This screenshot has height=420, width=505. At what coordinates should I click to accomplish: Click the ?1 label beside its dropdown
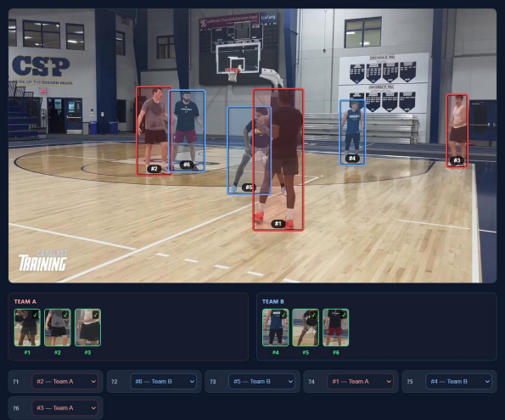tap(16, 382)
